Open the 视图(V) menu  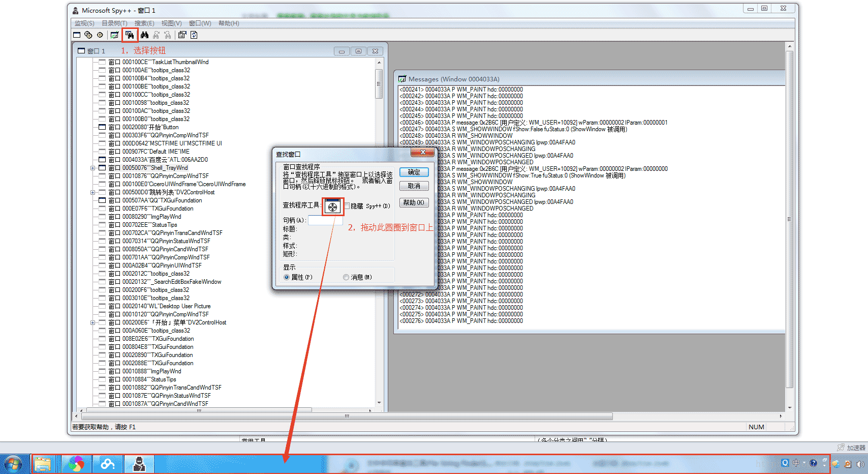(172, 23)
